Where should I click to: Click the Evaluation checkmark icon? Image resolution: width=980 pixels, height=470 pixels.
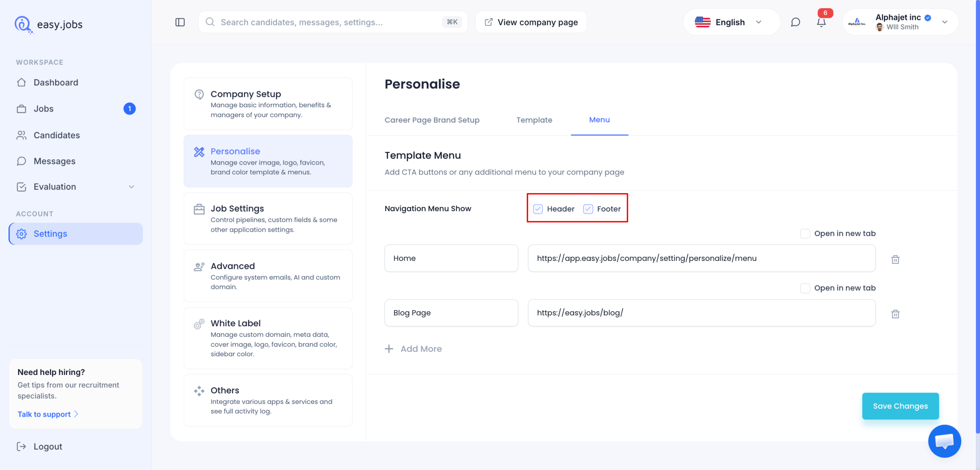21,187
